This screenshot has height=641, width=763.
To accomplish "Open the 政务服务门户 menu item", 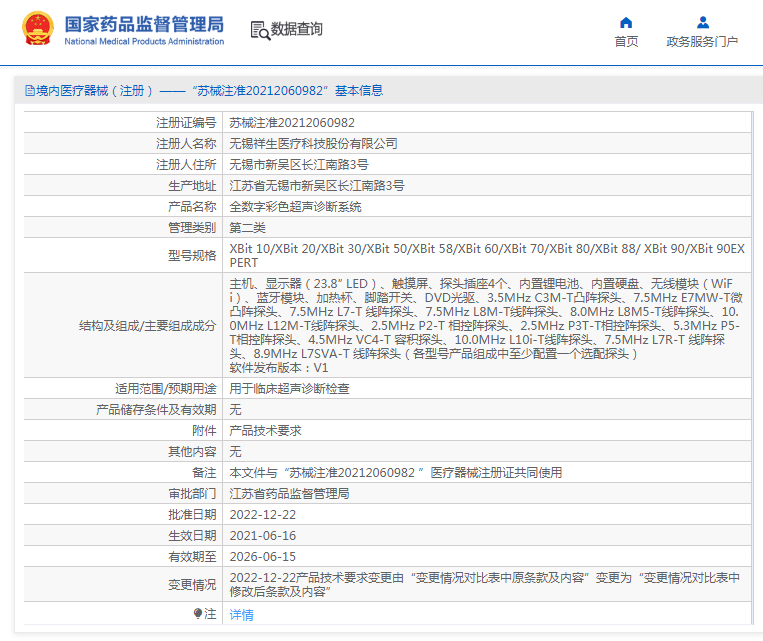I will pos(702,42).
